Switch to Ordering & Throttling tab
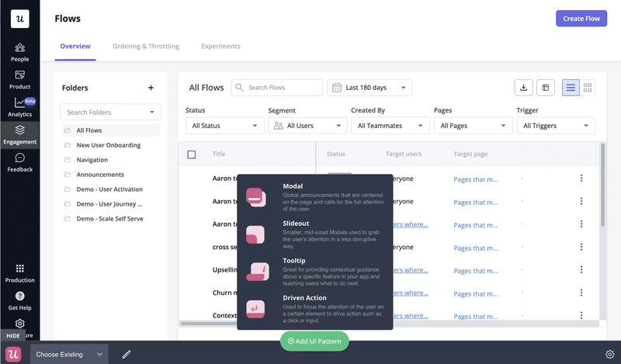 pos(146,47)
